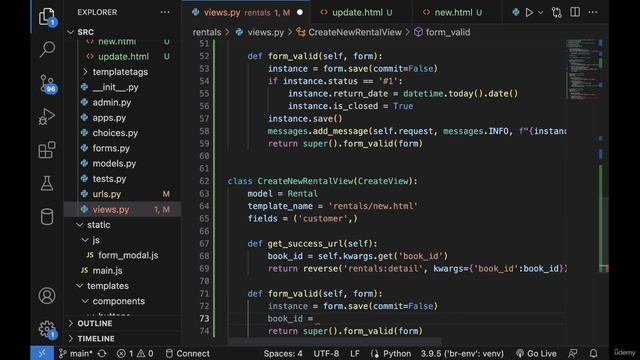Click Connect in the status bar
The height and width of the screenshot is (360, 640).
(187, 353)
